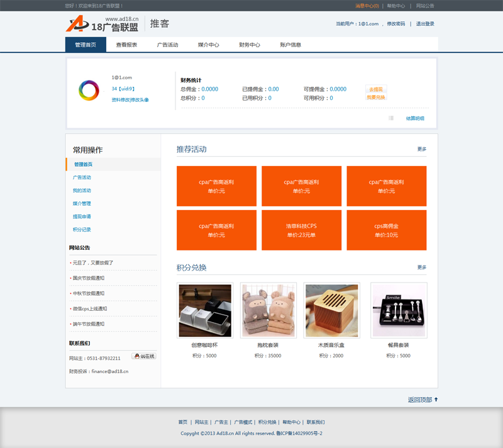This screenshot has width=503, height=448.
Task: Click 更多 next to 推荐活动
Action: pos(422,149)
